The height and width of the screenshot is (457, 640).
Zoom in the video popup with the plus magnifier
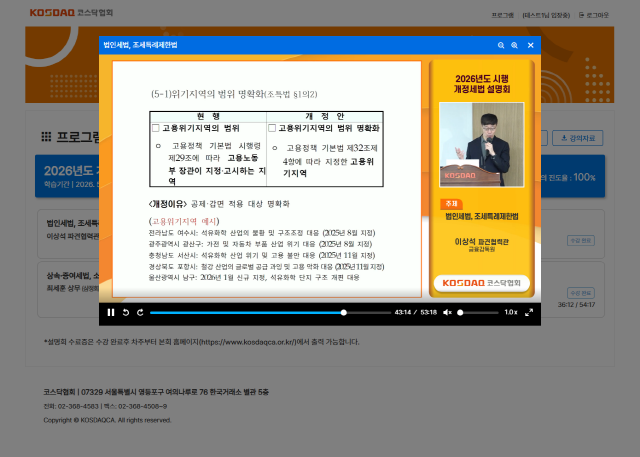point(514,45)
